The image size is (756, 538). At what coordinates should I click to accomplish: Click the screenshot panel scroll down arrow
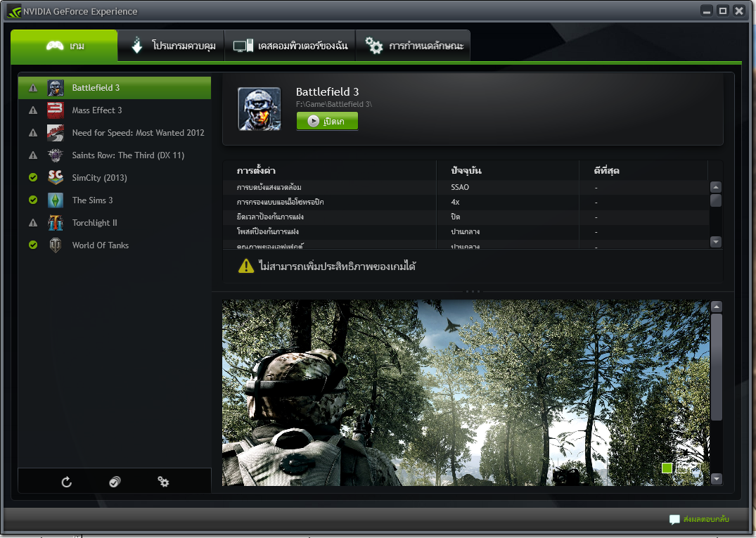717,479
